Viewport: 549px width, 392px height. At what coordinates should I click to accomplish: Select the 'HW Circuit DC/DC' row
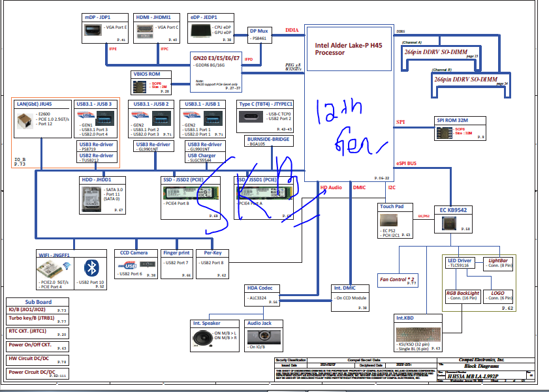[x=37, y=360]
